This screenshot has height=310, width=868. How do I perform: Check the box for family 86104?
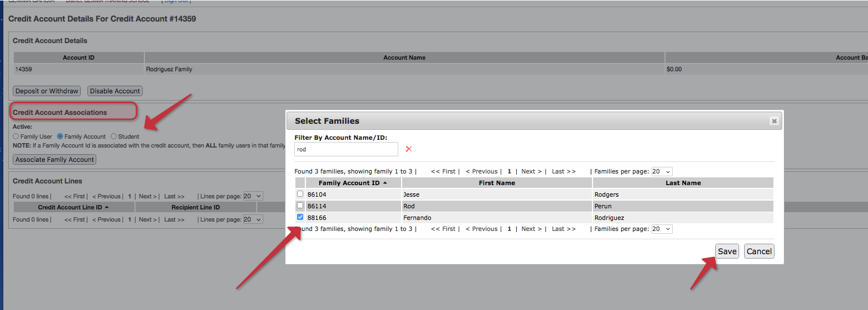300,194
